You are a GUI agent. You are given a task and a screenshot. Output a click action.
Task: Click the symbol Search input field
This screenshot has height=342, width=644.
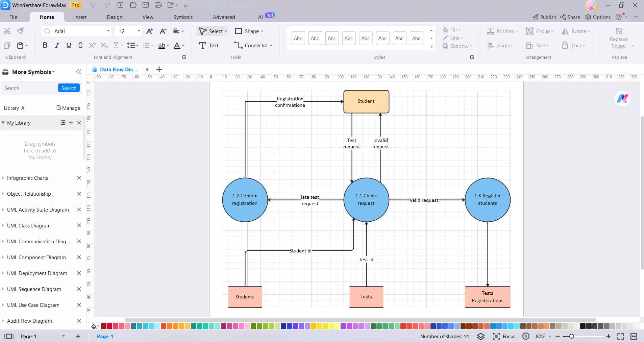[30, 88]
